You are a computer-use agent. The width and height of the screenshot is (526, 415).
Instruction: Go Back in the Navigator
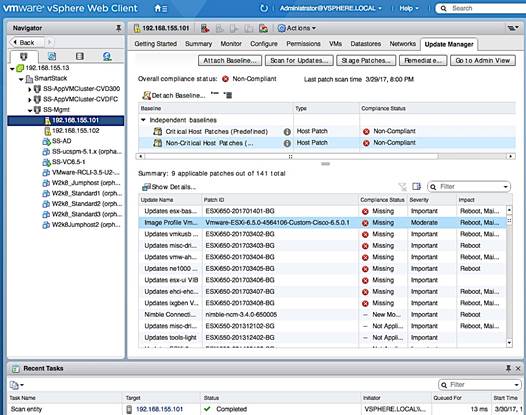tap(27, 42)
